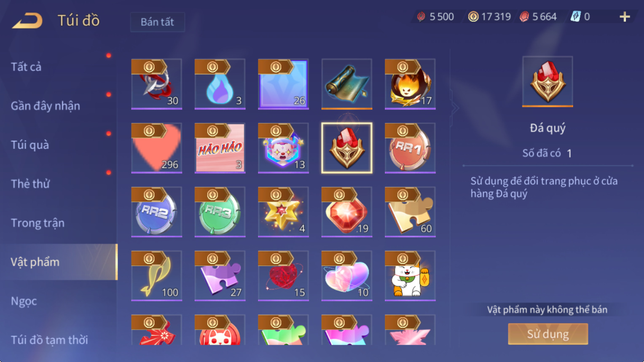
Task: Go back using the golden return arrow
Action: click(x=27, y=20)
